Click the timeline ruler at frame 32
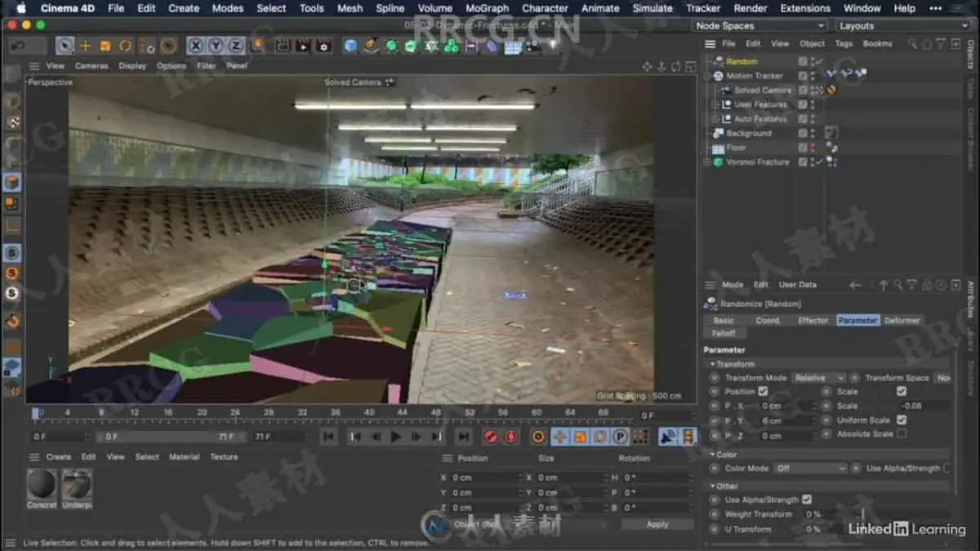The width and height of the screenshot is (980, 551). coord(303,413)
